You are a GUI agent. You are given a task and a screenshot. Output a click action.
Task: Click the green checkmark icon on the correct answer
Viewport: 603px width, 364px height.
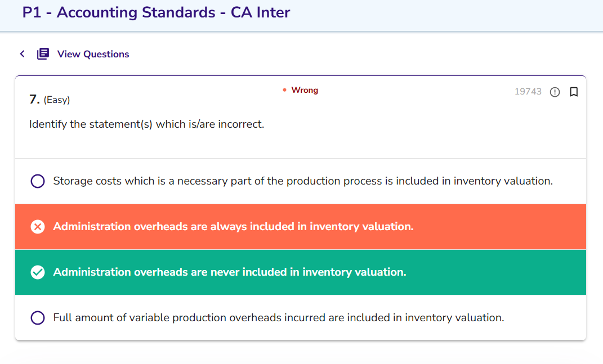tap(38, 272)
